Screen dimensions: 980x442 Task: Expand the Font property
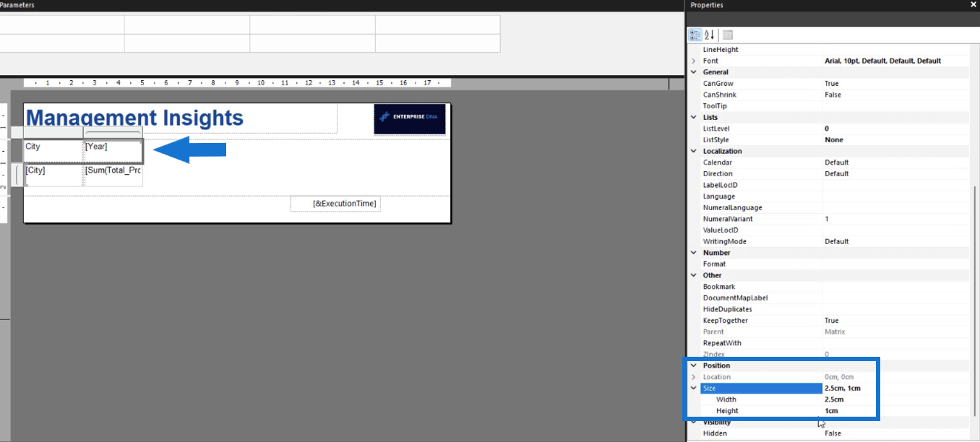click(694, 61)
